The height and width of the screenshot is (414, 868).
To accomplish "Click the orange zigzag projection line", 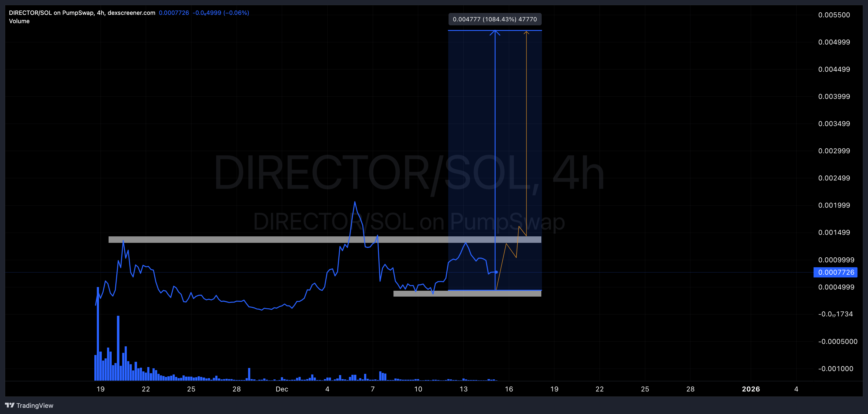I will point(511,251).
